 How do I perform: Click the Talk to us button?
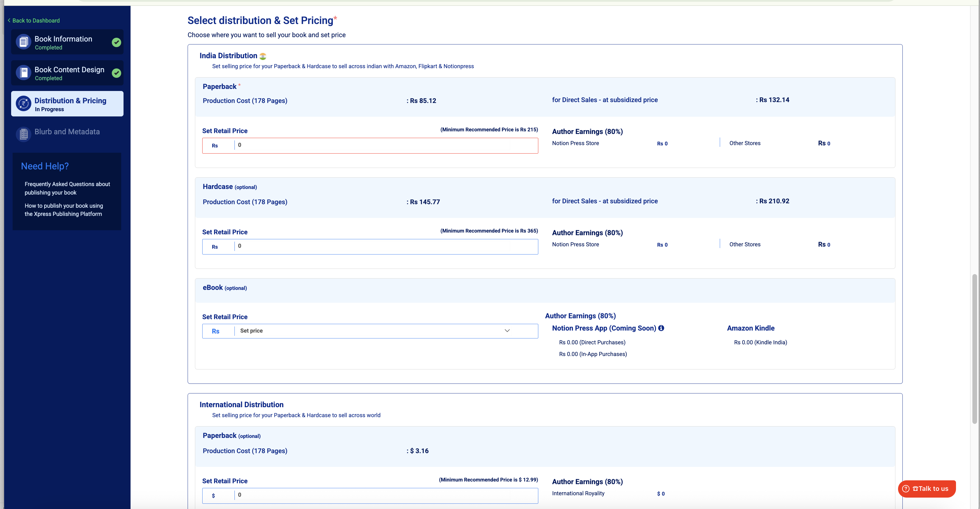(x=926, y=489)
